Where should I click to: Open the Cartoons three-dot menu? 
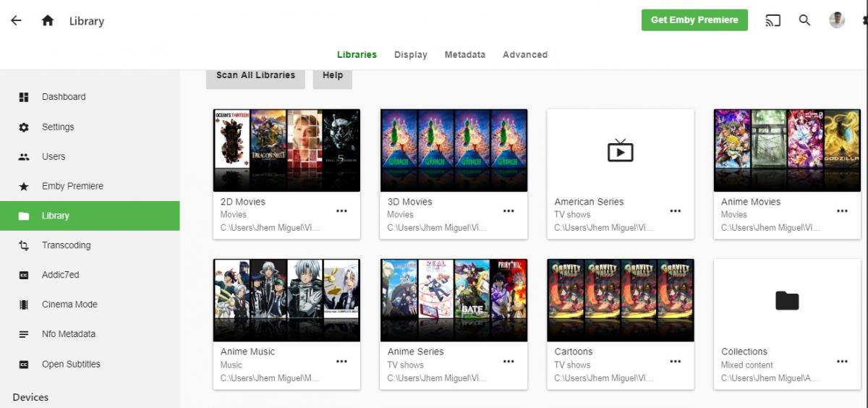pyautogui.click(x=676, y=361)
